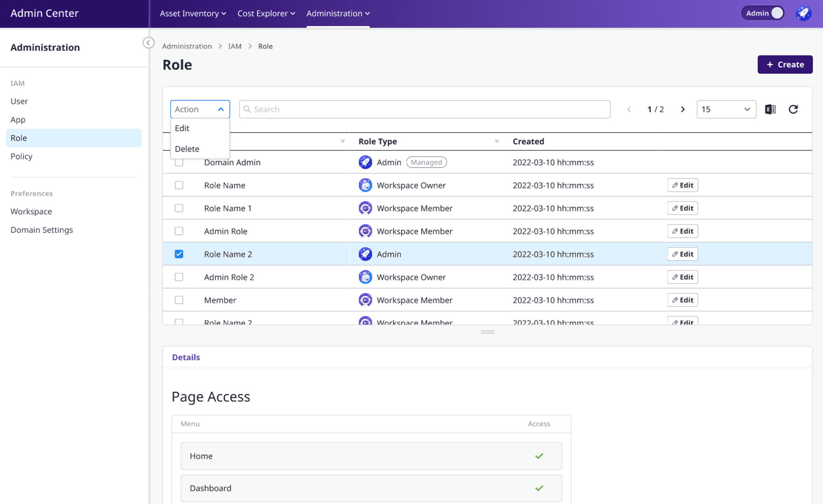Image resolution: width=823 pixels, height=504 pixels.
Task: Open the page size 15 dropdown
Action: pyautogui.click(x=726, y=109)
